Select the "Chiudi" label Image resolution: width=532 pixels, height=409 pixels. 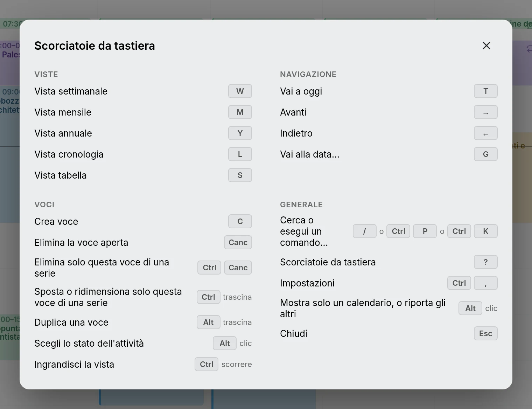pos(294,333)
